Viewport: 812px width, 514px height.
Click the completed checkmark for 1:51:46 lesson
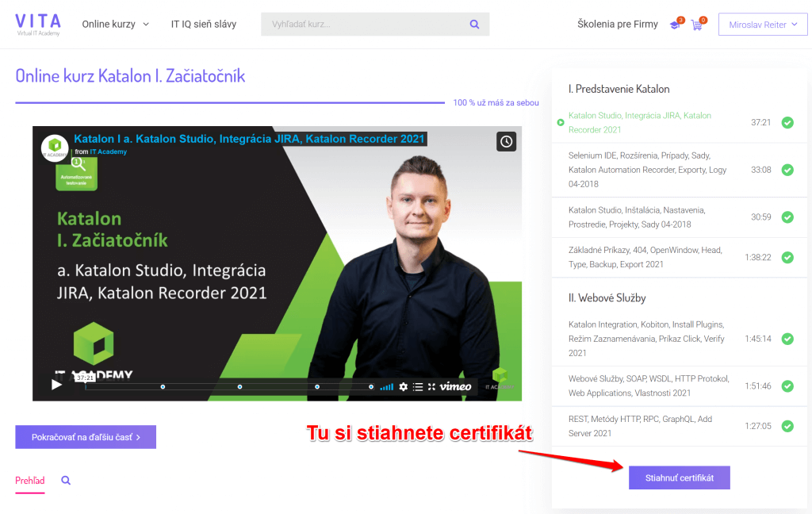click(787, 386)
